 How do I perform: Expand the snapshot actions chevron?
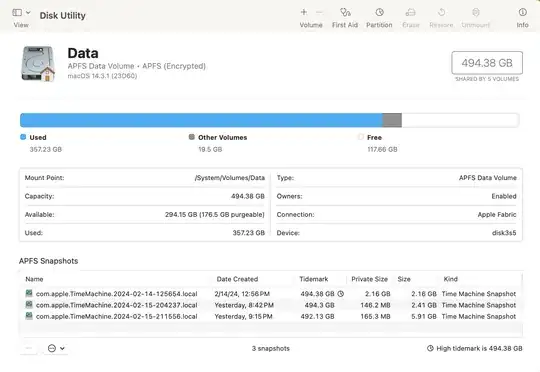62,349
